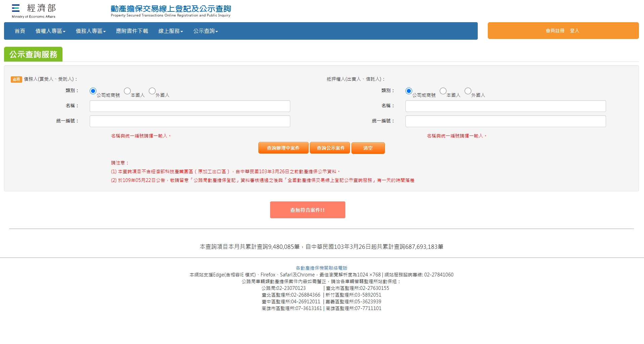The height and width of the screenshot is (344, 644).
Task: Open 各動產擔保機關聯絡電話 link
Action: tap(321, 268)
